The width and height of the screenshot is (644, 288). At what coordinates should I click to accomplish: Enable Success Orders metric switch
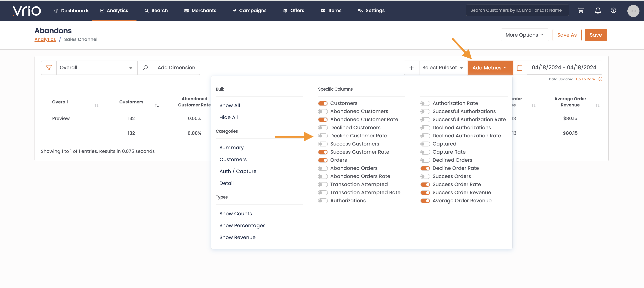425,176
